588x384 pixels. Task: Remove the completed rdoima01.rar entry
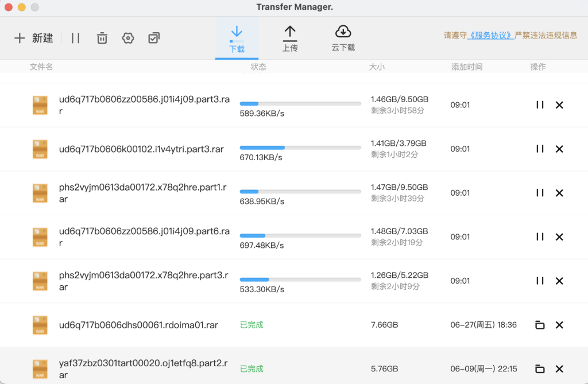click(x=559, y=325)
